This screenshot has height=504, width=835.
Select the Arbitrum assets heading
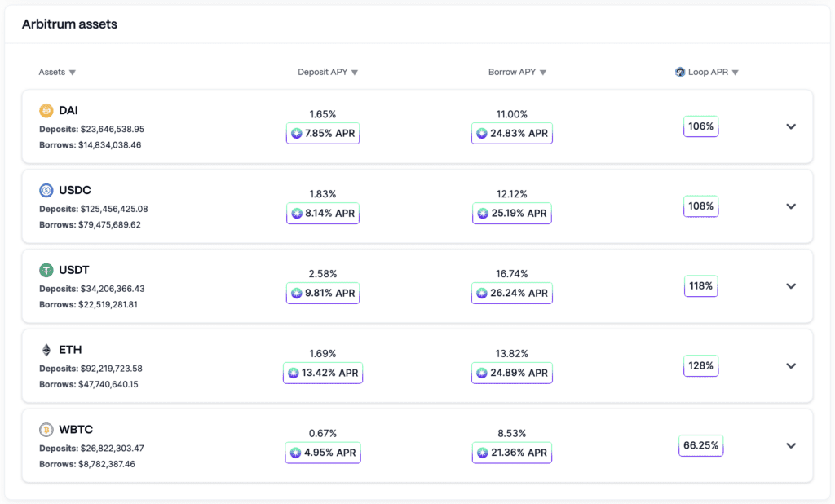coord(69,24)
